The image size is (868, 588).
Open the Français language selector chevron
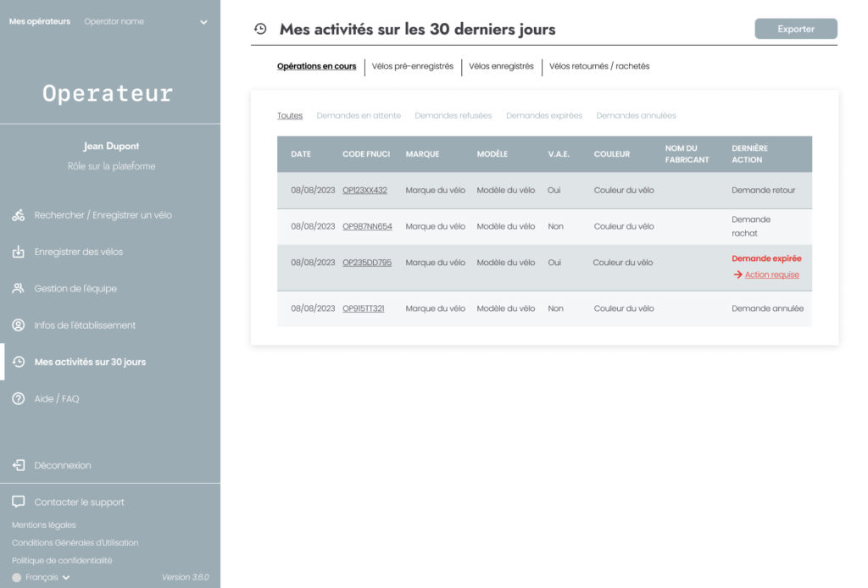click(66, 578)
